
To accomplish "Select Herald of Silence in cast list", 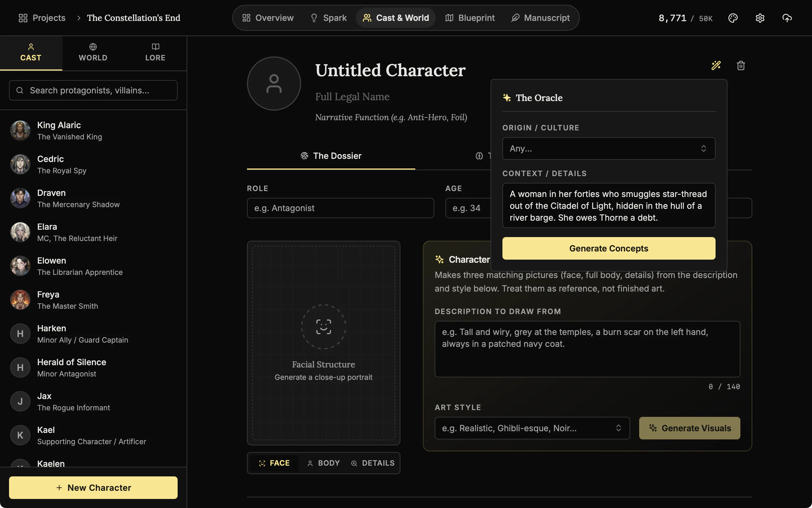I will click(93, 367).
